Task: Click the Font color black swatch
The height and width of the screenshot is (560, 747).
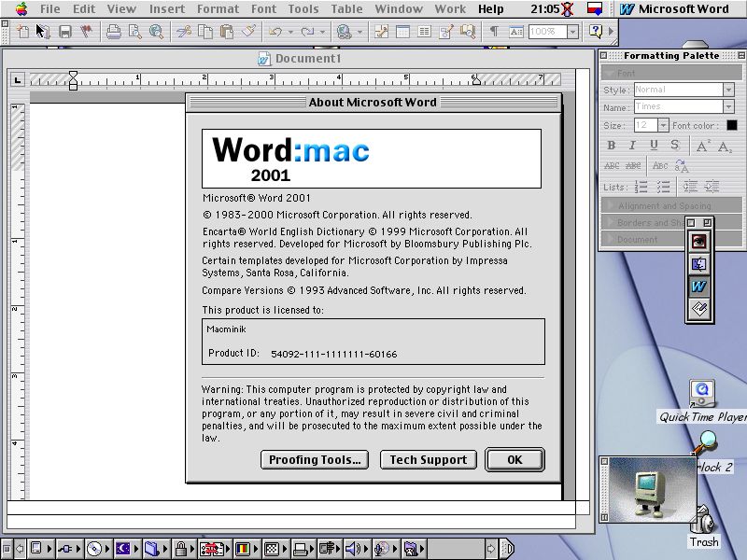Action: [732, 125]
